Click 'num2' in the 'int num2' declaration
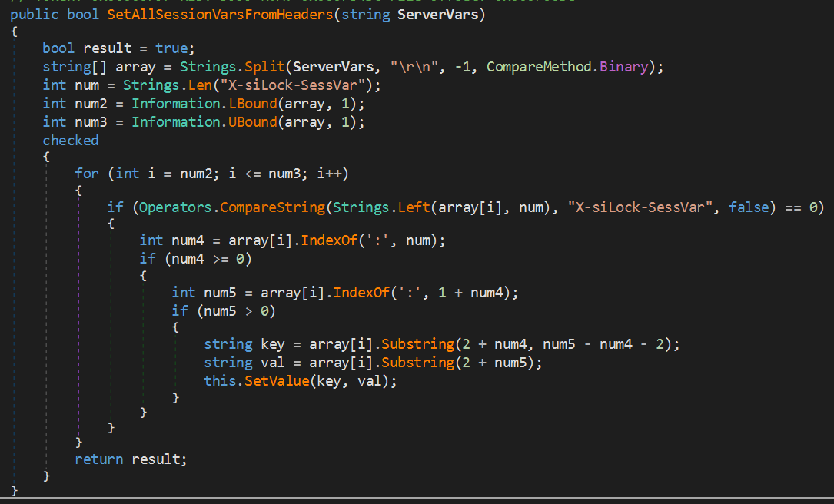The width and height of the screenshot is (834, 504). (x=91, y=104)
